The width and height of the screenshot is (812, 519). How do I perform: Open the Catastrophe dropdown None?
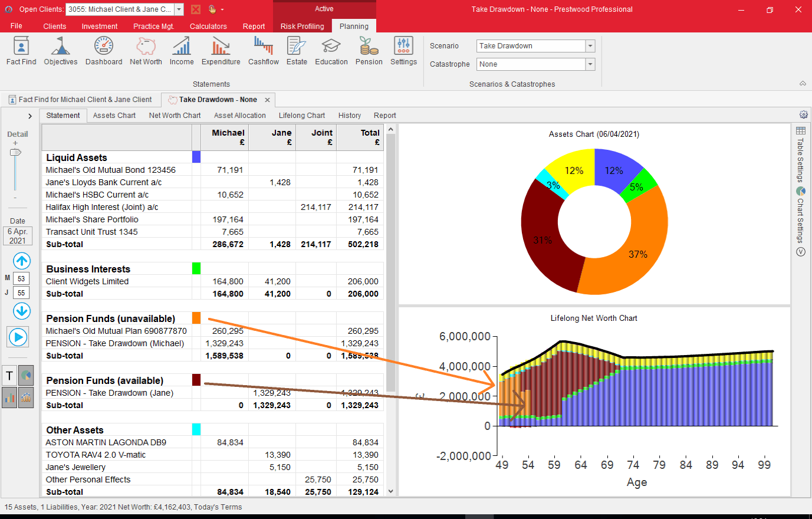[x=590, y=64]
